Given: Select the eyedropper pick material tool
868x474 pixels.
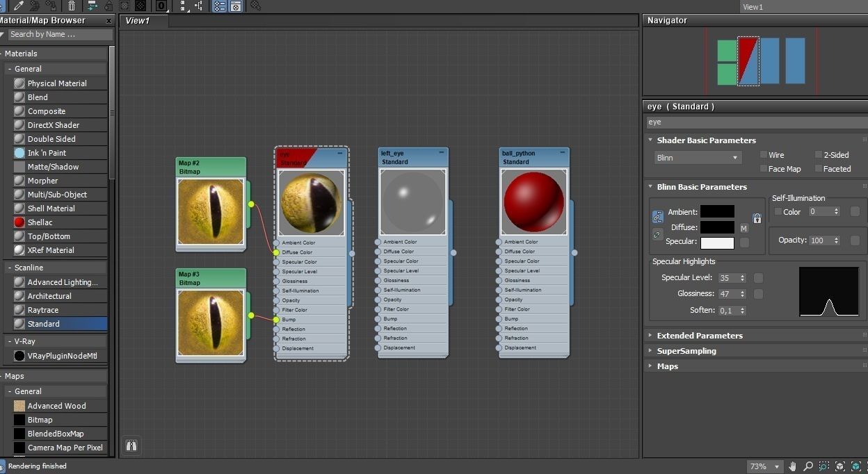Looking at the screenshot, I should 19,6.
